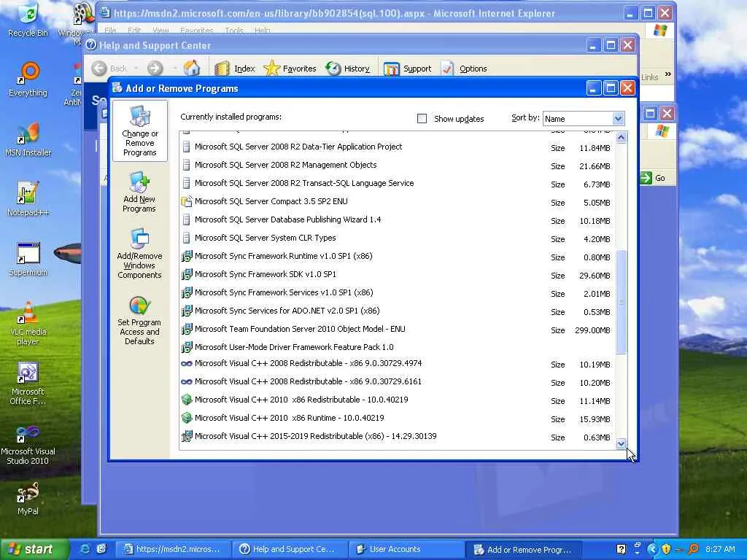Open the Recycle Bin desktop icon
Screen dimensions: 747x560
click(28, 20)
